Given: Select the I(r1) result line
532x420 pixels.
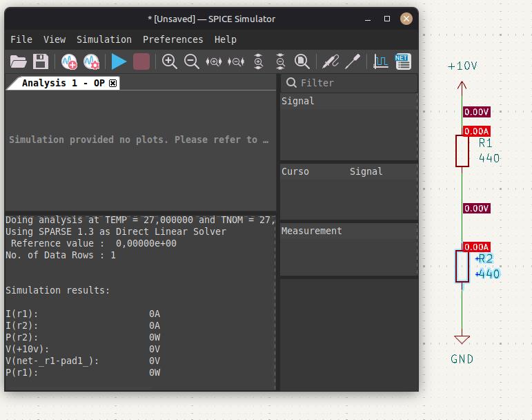Looking at the screenshot, I should 83,314.
